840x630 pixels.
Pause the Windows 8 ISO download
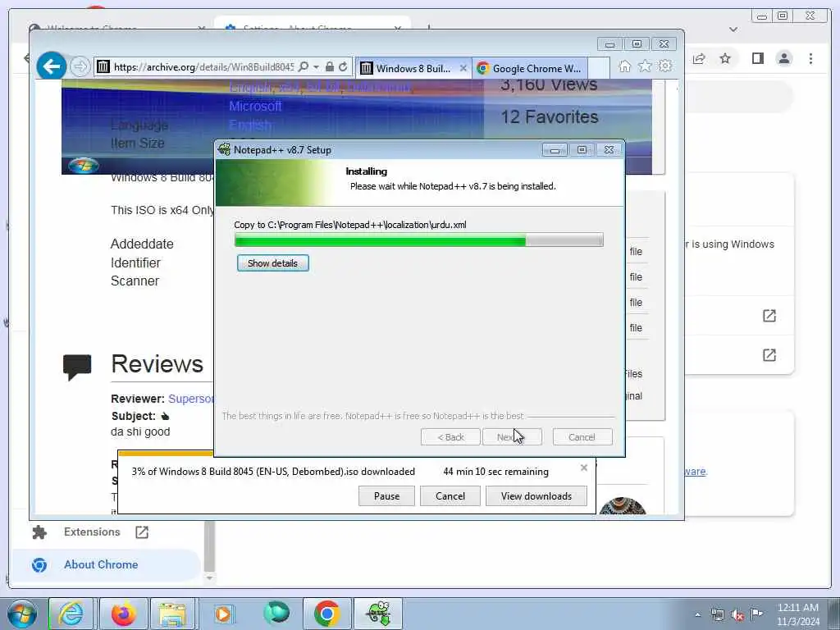pyautogui.click(x=387, y=496)
